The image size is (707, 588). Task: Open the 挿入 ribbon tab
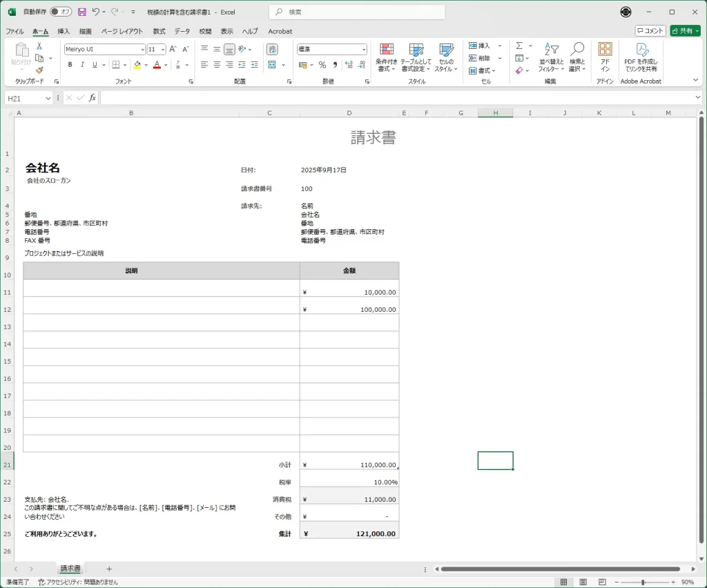[x=64, y=31]
